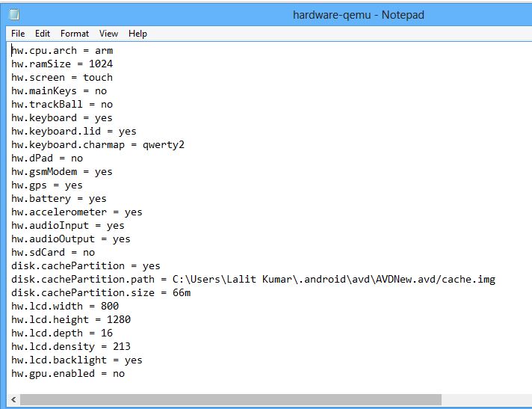Open the Help menu
Image resolution: width=532 pixels, height=409 pixels.
click(137, 34)
